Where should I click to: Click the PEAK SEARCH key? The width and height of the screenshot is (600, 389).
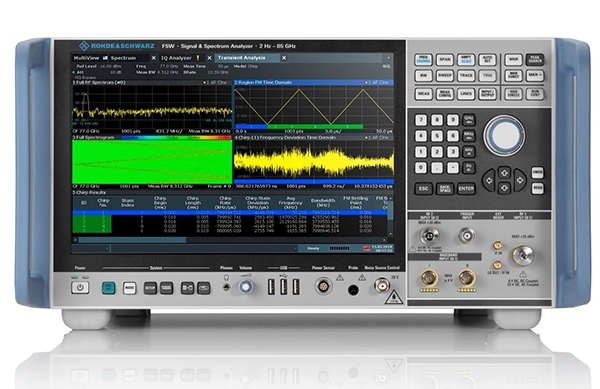coord(535,60)
